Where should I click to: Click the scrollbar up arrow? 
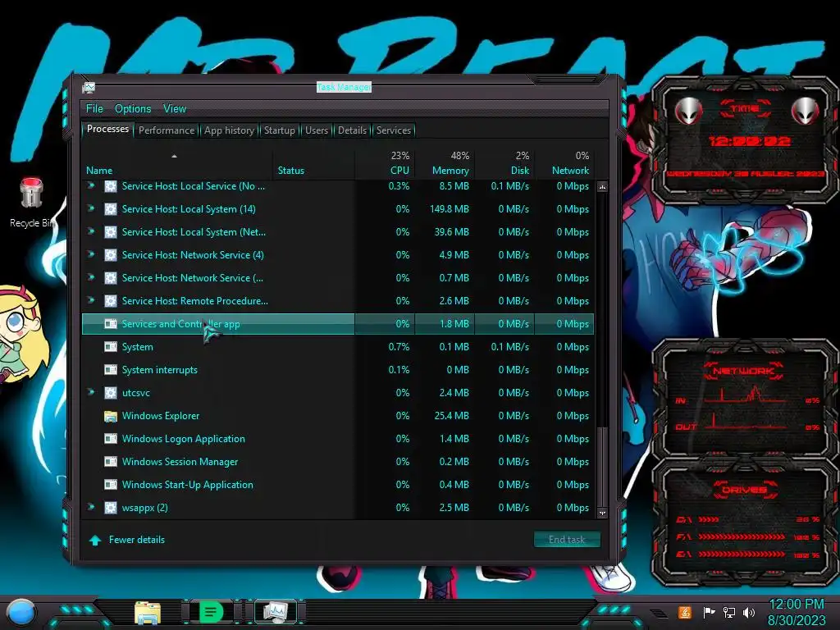(x=603, y=187)
